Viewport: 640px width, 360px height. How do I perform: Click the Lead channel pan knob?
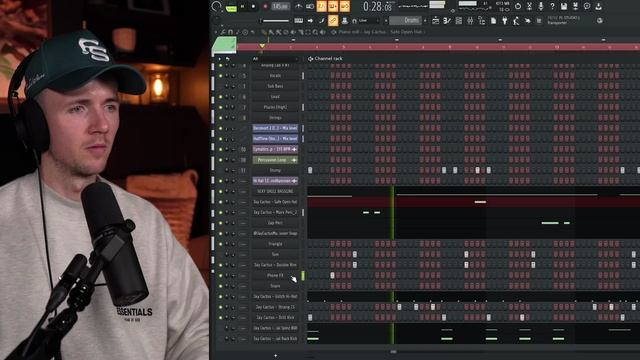click(x=227, y=97)
